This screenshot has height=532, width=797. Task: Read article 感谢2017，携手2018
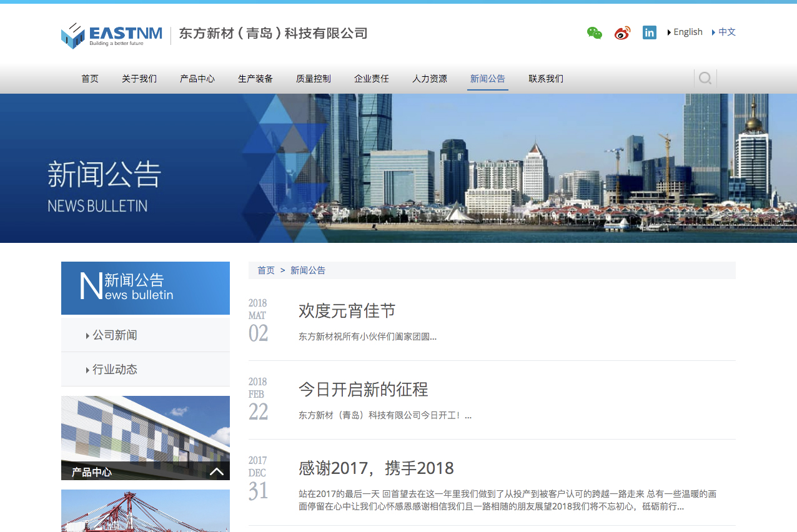coord(376,468)
